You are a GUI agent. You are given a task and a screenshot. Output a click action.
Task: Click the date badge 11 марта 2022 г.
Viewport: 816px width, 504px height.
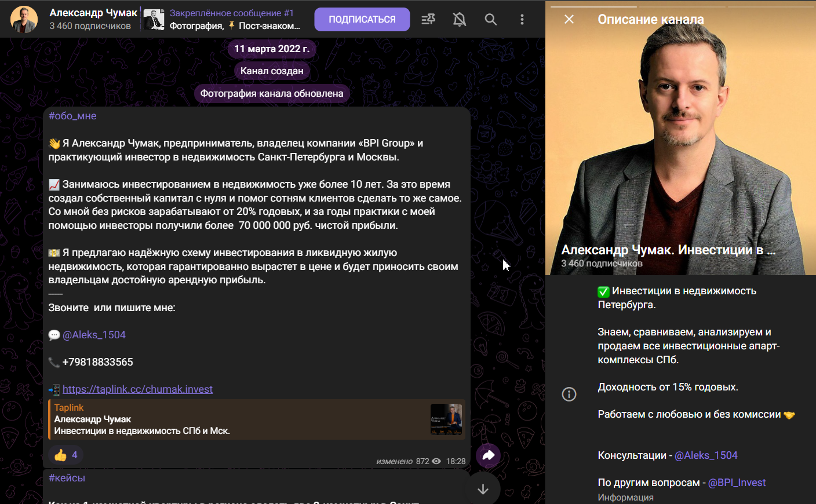[272, 49]
